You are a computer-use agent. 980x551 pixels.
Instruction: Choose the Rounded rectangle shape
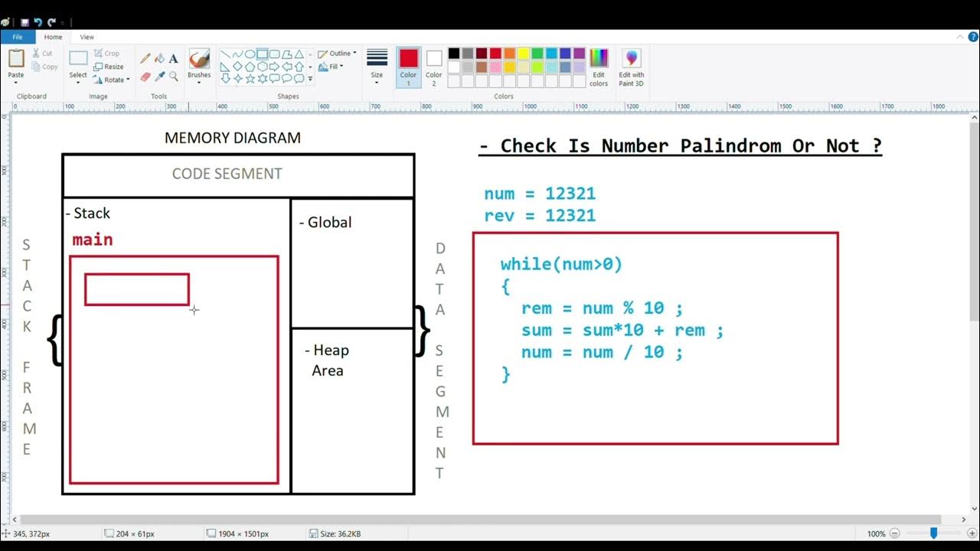pos(274,54)
